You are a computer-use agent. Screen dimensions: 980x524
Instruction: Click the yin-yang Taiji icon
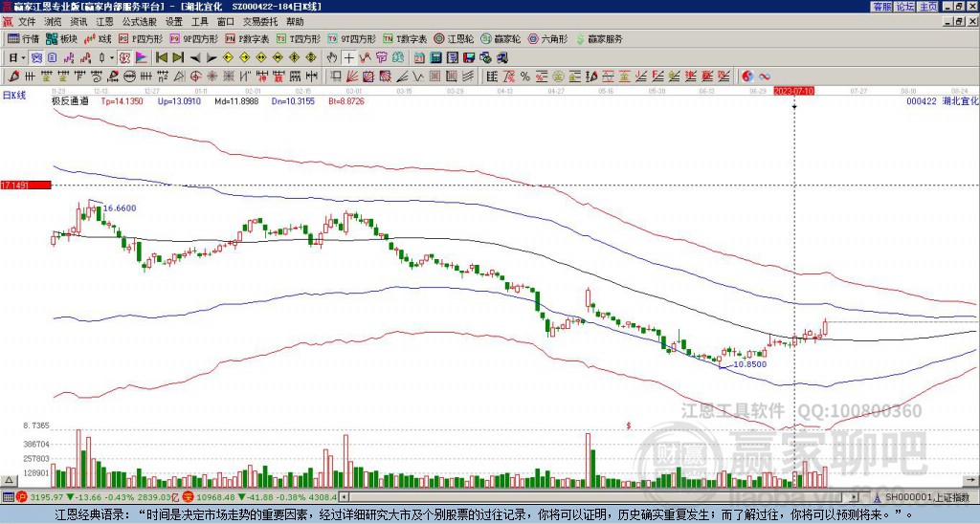point(747,76)
